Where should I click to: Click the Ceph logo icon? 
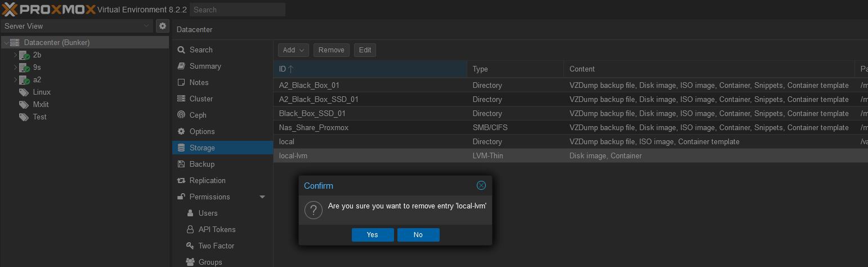(181, 115)
